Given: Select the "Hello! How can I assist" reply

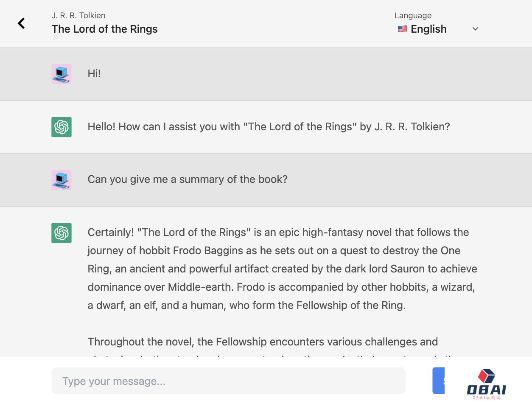Looking at the screenshot, I should [x=269, y=126].
